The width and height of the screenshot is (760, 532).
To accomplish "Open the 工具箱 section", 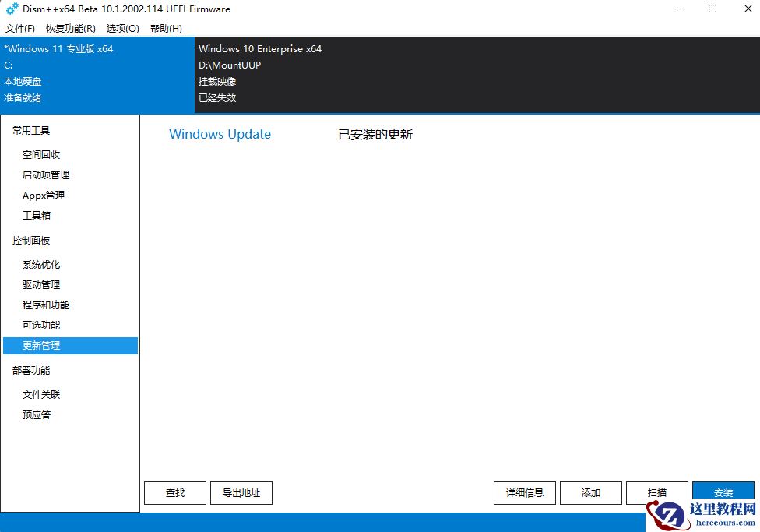I will coord(36,215).
